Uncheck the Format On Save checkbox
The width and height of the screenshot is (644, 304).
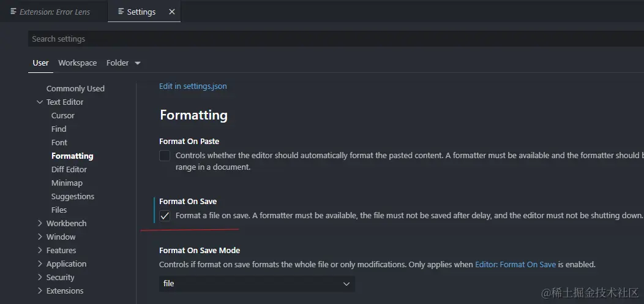click(165, 216)
